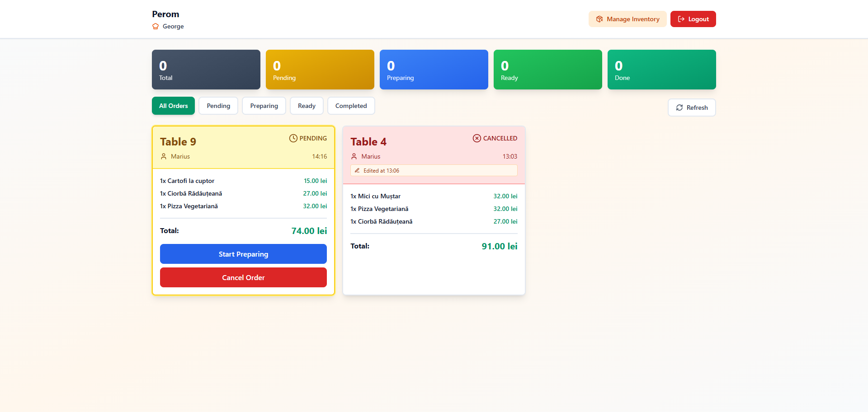Click the logout arrow icon
The width and height of the screenshot is (868, 412).
pyautogui.click(x=681, y=19)
